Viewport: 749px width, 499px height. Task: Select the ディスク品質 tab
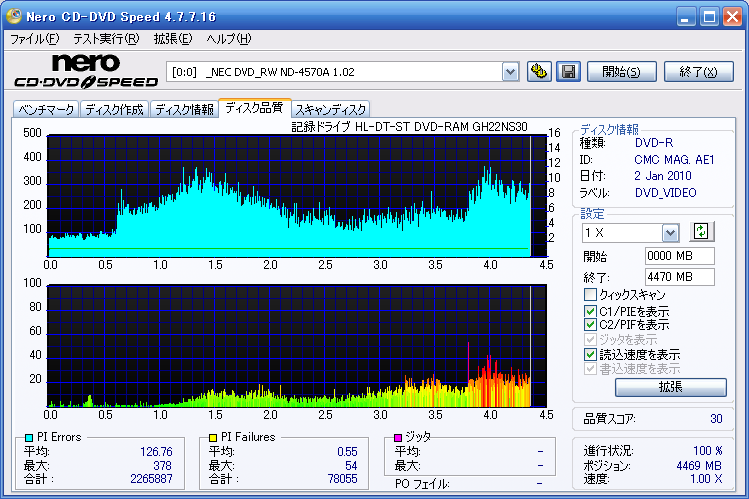(255, 108)
